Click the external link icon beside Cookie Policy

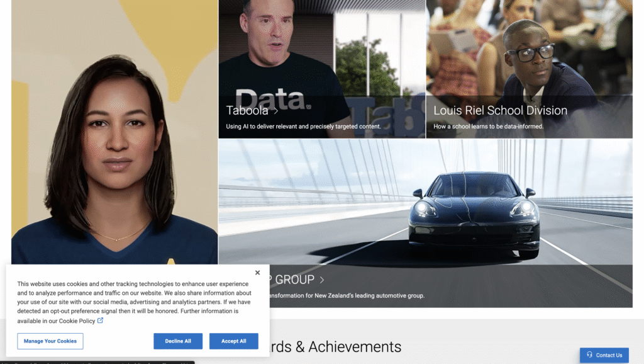(x=101, y=321)
